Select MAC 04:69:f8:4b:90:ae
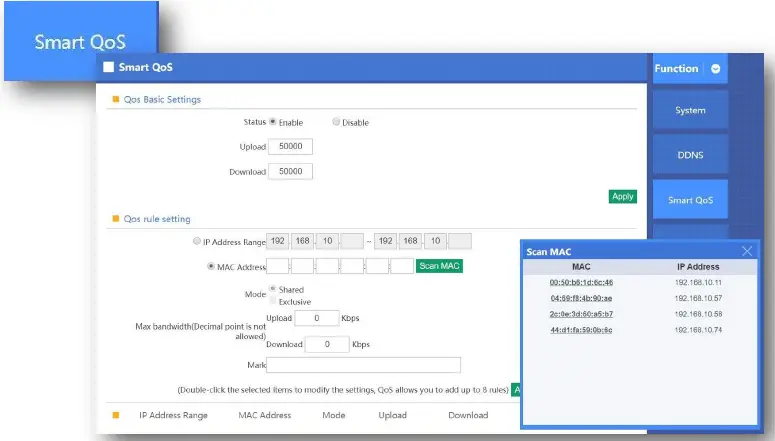 [581, 298]
